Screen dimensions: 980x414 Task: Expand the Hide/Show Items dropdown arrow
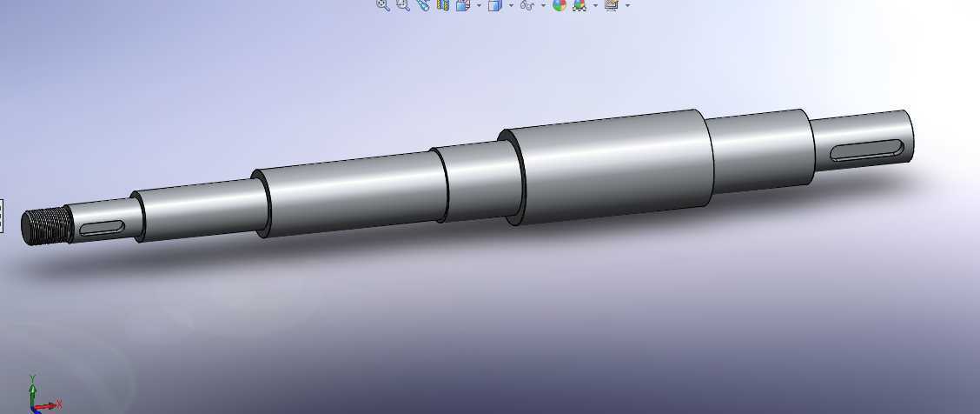pos(542,5)
